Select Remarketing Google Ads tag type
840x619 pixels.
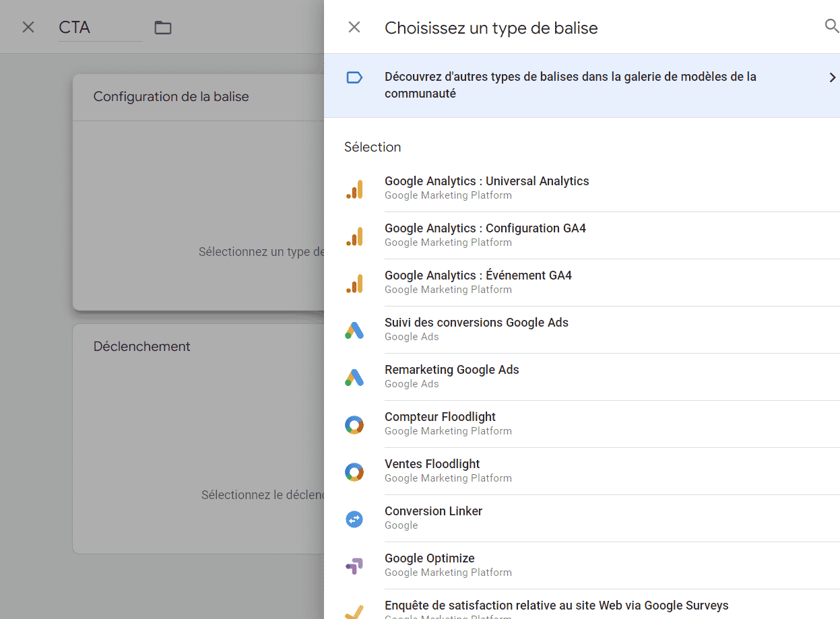452,370
